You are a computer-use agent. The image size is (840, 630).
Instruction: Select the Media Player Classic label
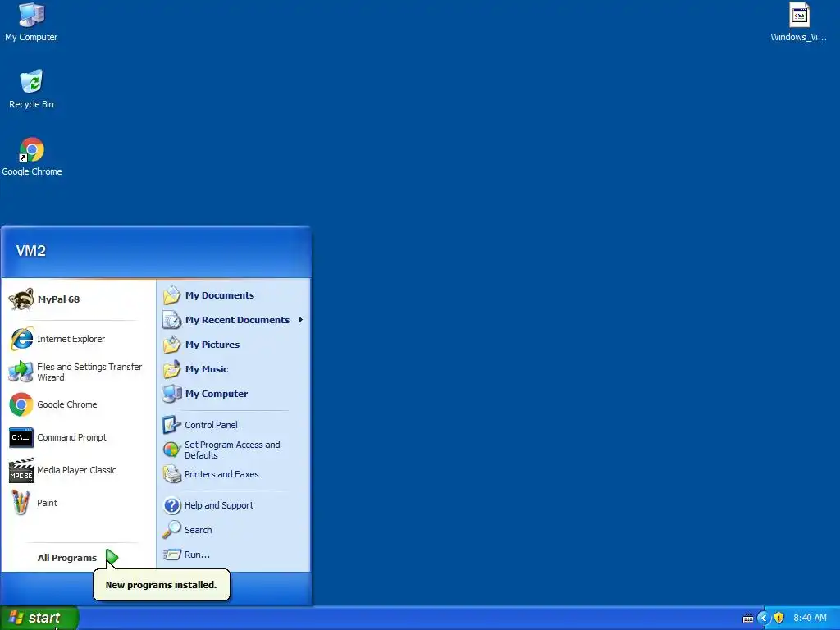click(76, 470)
